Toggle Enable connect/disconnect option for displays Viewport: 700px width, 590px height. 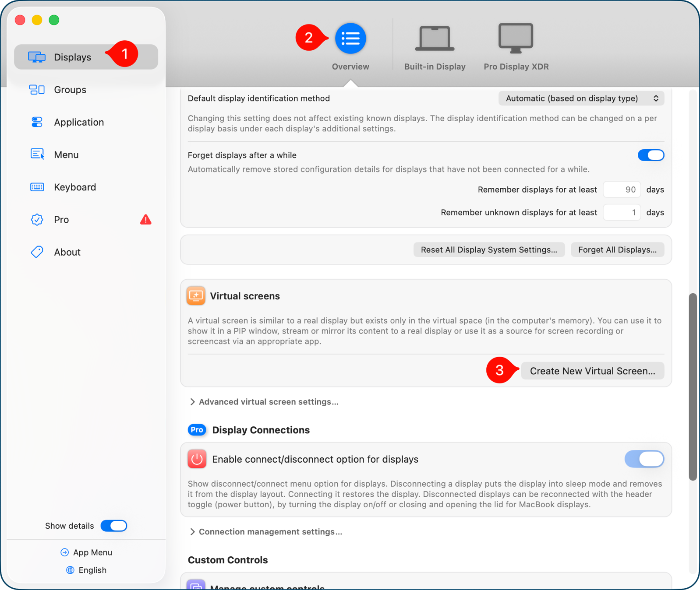point(644,459)
